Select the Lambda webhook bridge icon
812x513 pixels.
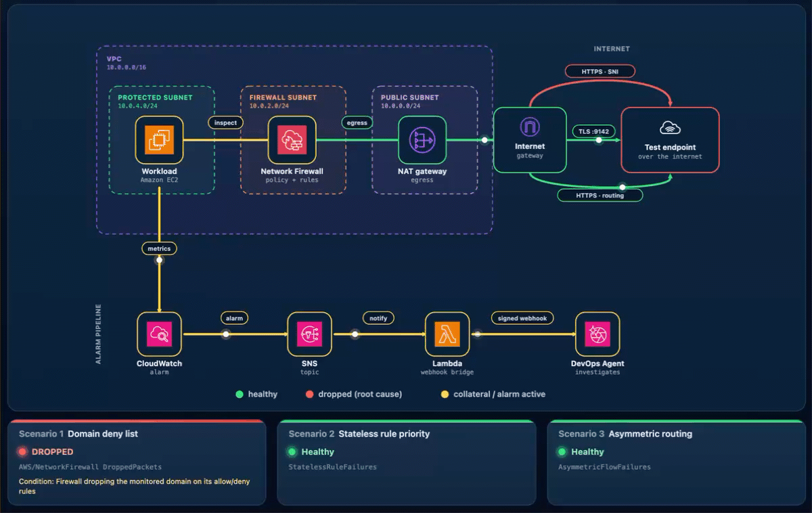(x=446, y=334)
